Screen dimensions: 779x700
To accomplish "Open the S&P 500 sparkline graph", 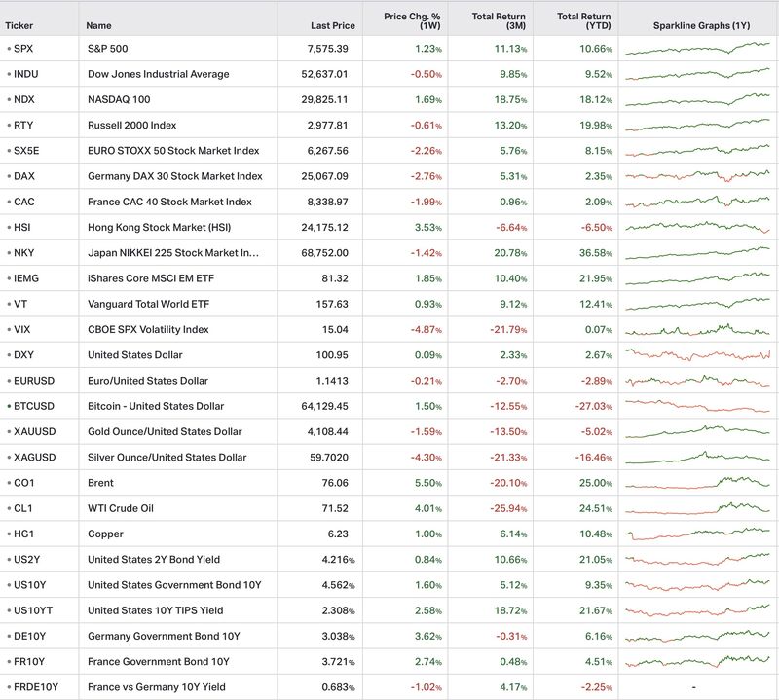I will point(697,48).
